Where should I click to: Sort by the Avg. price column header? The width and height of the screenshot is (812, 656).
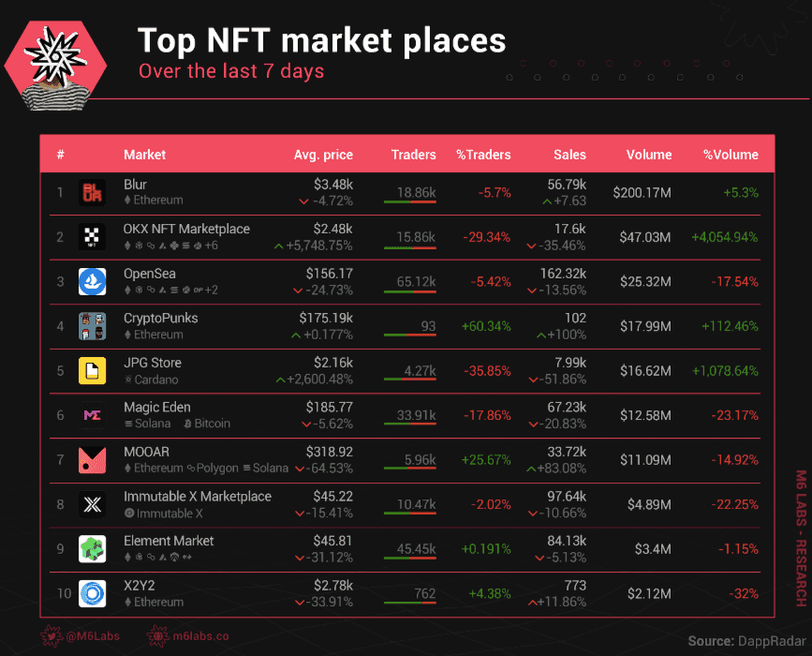(x=323, y=155)
